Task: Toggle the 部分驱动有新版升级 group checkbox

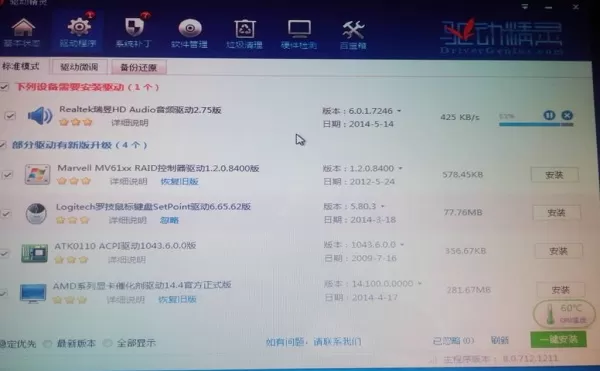Action: point(3,145)
